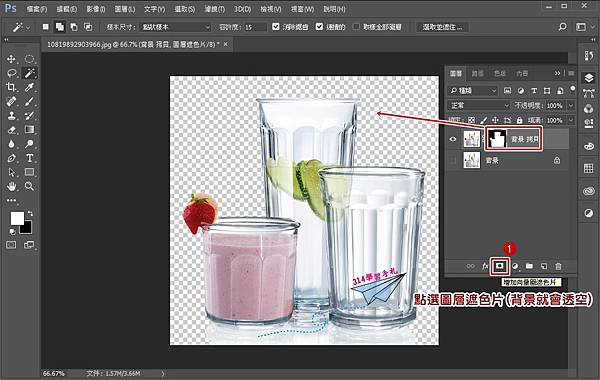Open the Opacity (不透明度) slider arrow
Viewport: 600px width, 380px height.
click(571, 105)
